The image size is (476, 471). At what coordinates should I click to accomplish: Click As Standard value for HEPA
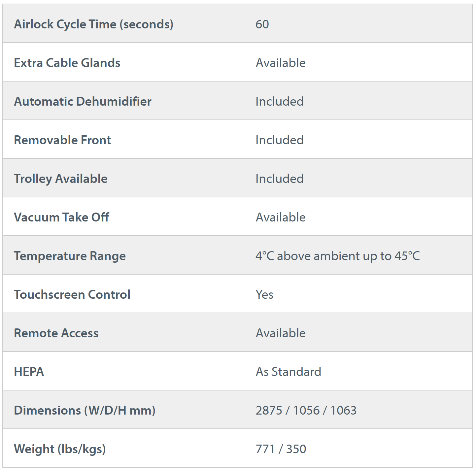288,372
